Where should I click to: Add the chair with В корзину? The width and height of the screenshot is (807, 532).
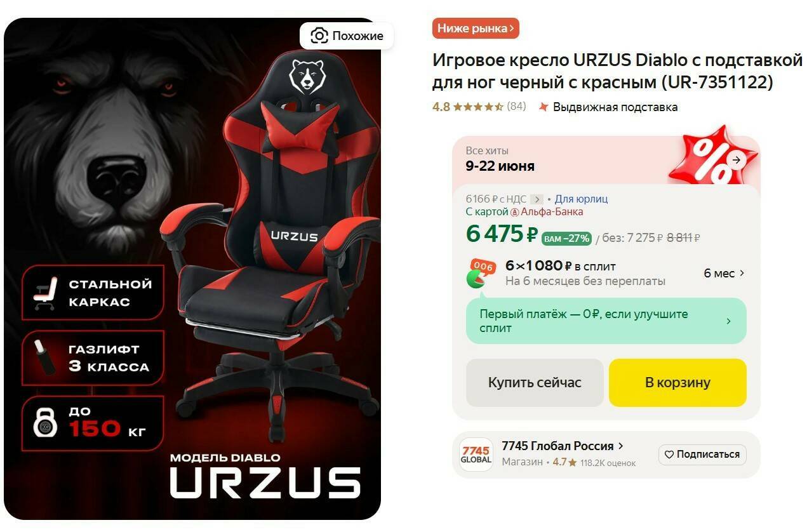(x=677, y=383)
